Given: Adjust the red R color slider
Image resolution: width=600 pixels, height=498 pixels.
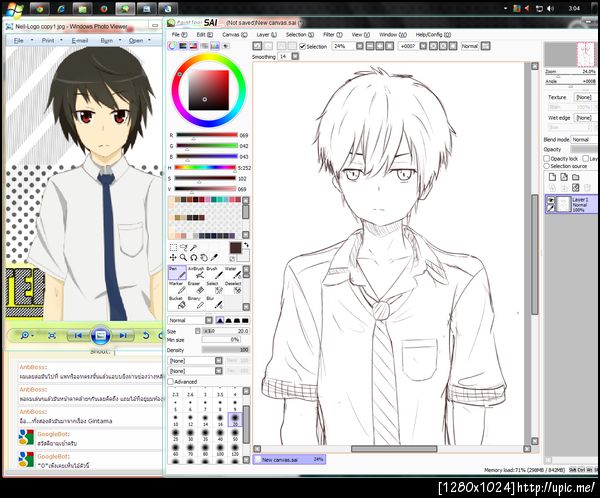Looking at the screenshot, I should click(x=207, y=135).
